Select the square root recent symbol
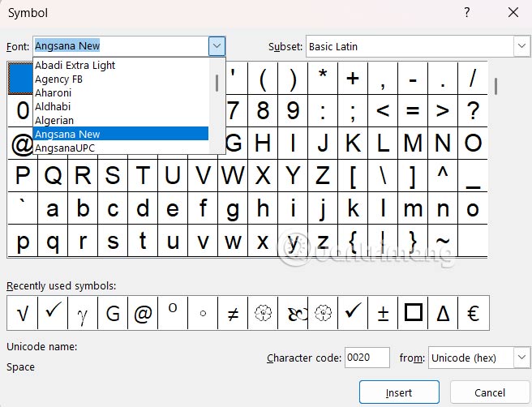The image size is (532, 407). pos(23,313)
